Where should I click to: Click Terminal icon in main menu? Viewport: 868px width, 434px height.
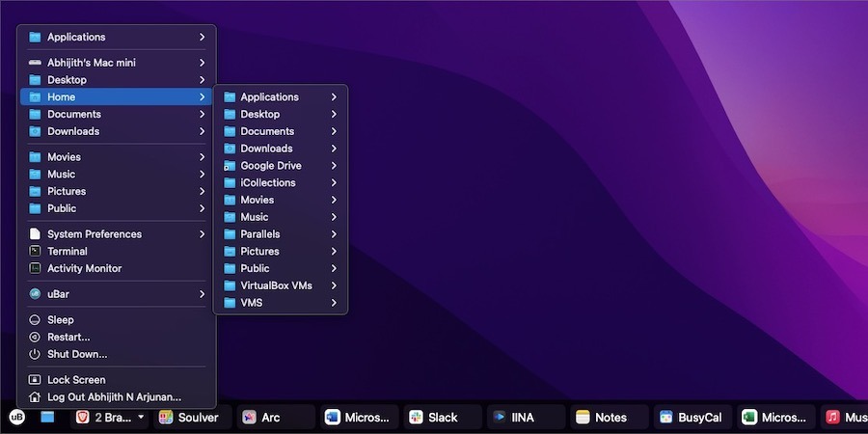(x=35, y=252)
